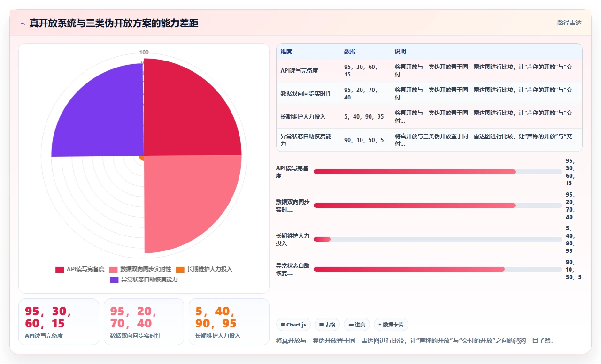Viewport: 601px width, 364px height.
Task: Click 长期维护人力投入 progress bar
Action: (438, 239)
